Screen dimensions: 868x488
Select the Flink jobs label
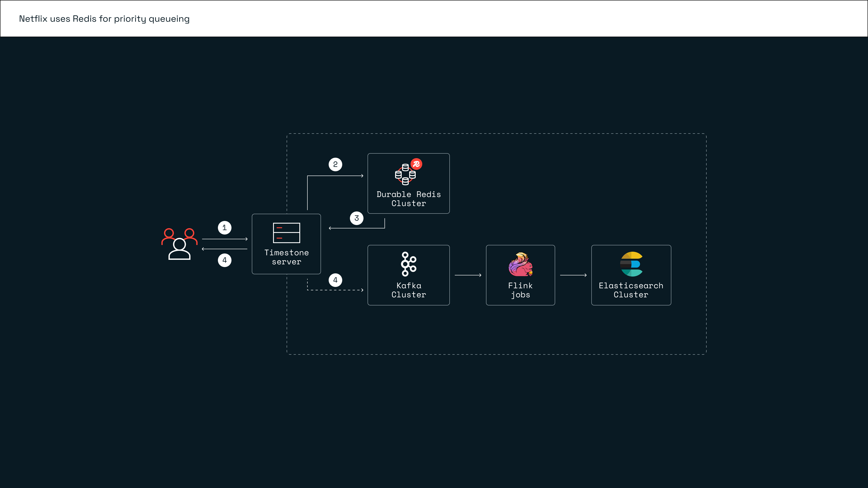tap(520, 290)
